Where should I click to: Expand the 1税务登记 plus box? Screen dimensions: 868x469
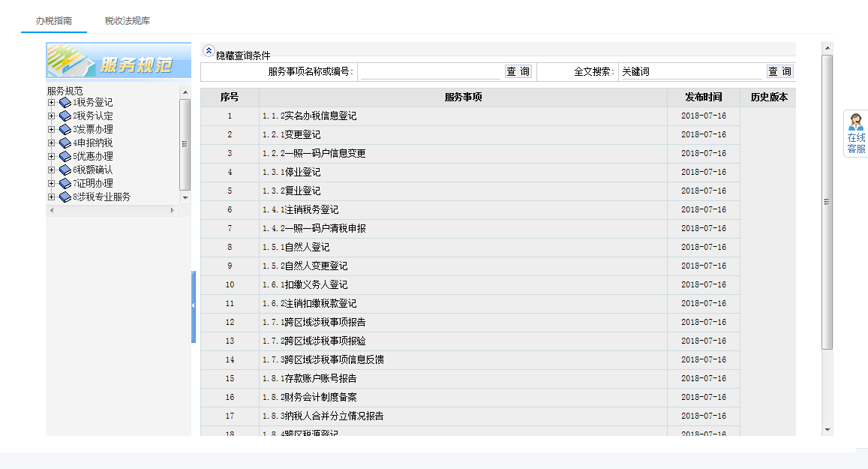click(52, 102)
